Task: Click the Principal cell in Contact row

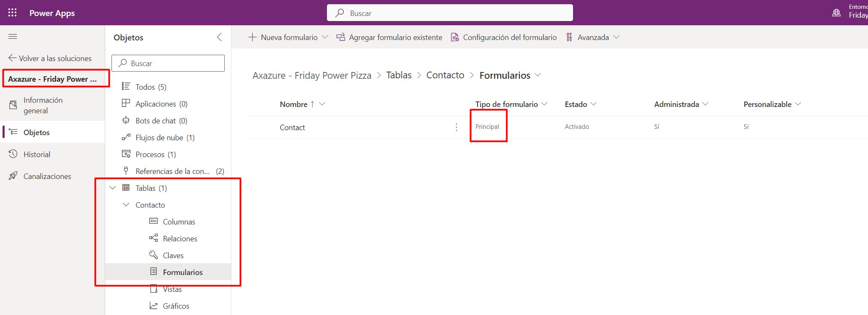Action: pyautogui.click(x=487, y=127)
